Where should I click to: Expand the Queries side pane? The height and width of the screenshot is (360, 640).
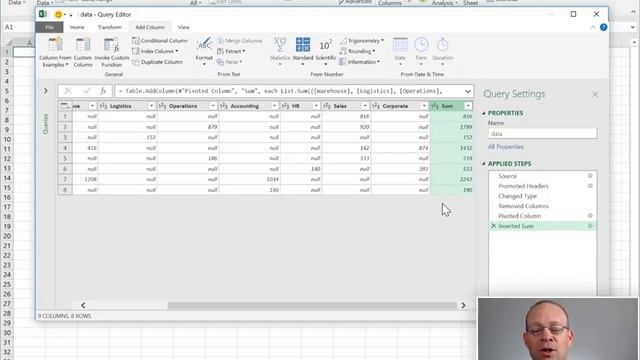click(x=46, y=91)
